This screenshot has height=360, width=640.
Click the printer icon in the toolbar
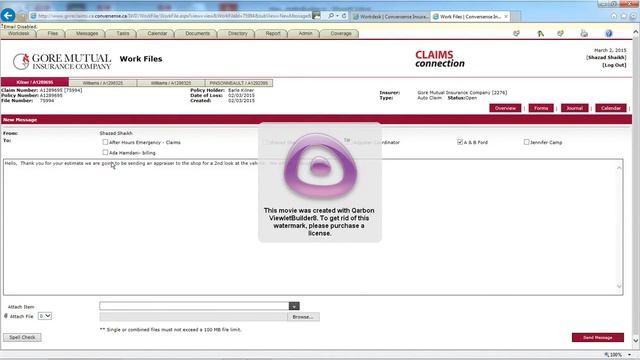click(584, 33)
